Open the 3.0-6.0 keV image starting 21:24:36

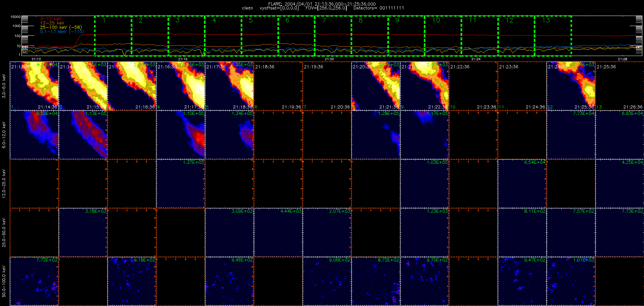coord(571,86)
